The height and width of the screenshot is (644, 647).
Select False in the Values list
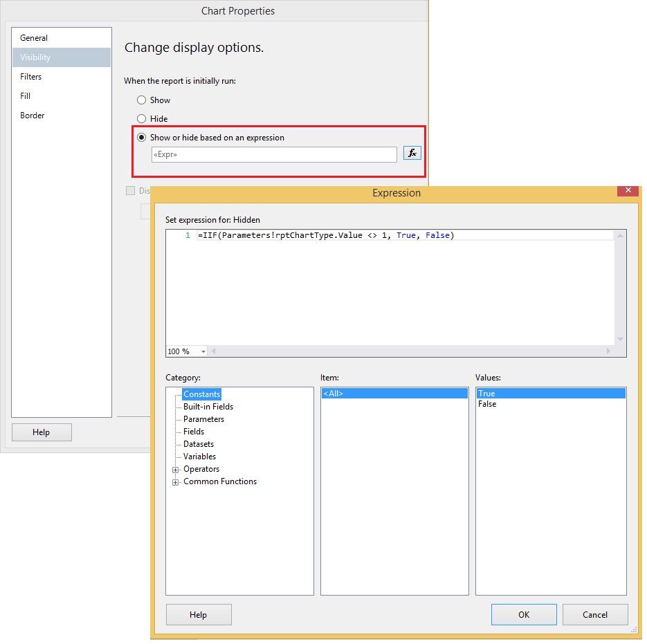tap(487, 403)
